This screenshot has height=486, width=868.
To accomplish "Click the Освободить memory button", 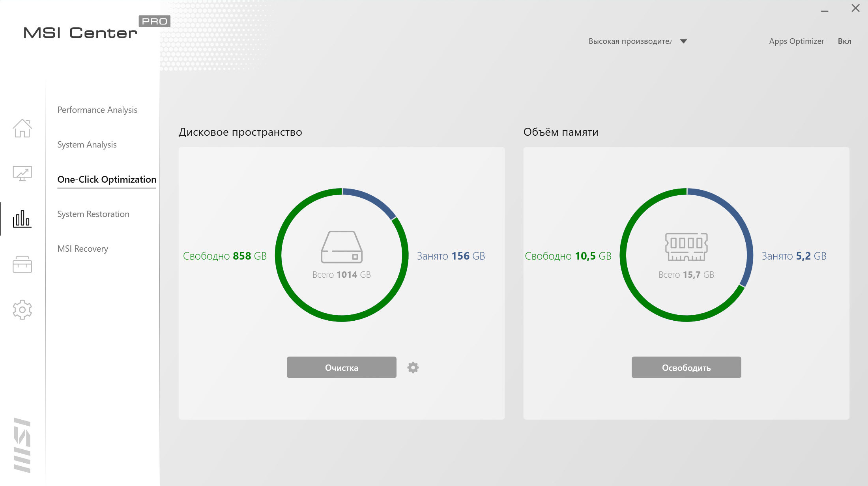I will [x=687, y=367].
